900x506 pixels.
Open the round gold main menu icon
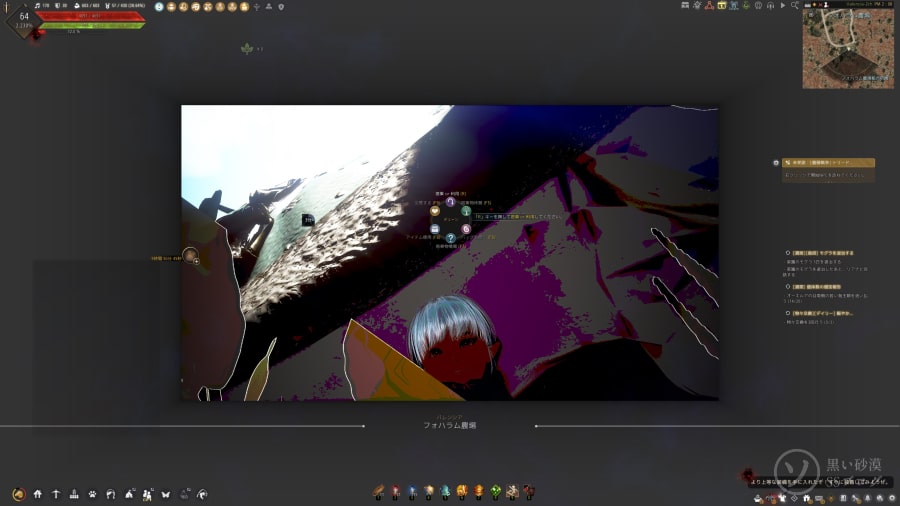pos(19,494)
